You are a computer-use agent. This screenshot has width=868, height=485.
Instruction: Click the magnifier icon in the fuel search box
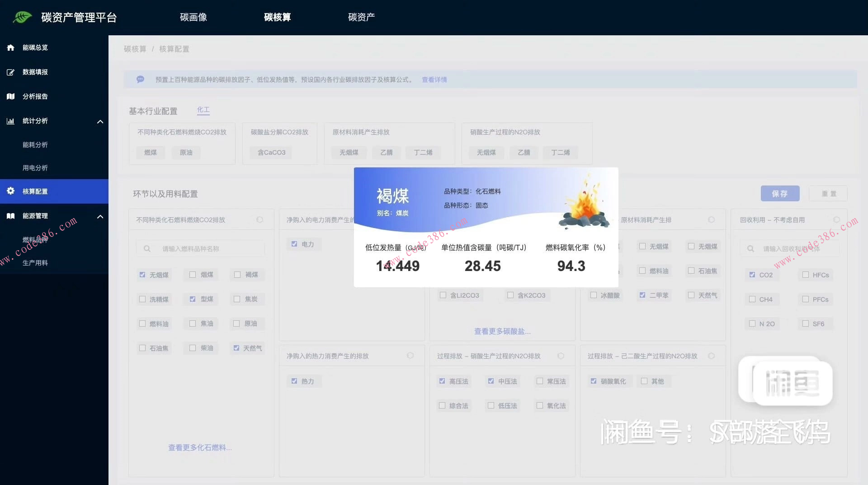tap(147, 248)
